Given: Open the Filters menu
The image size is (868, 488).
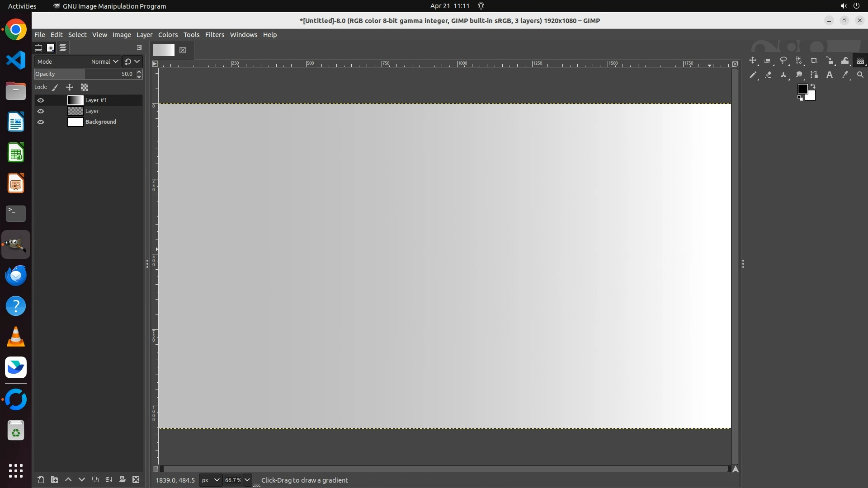Looking at the screenshot, I should pos(214,35).
